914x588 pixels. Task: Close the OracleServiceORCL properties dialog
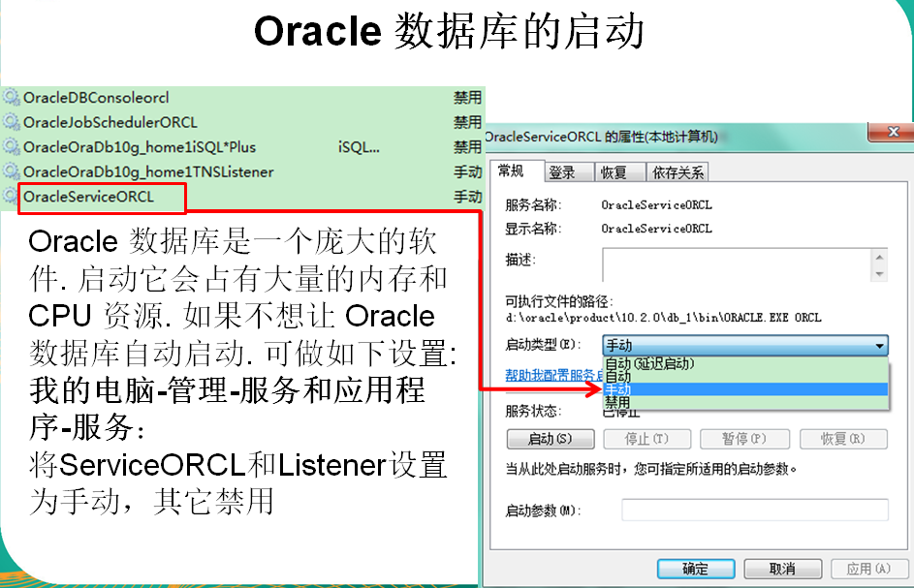pos(892,132)
